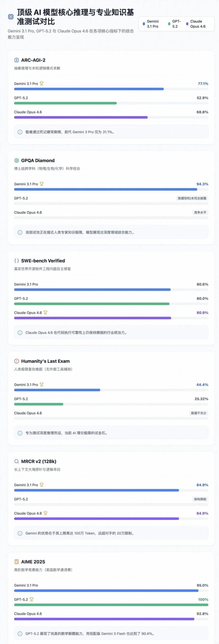Click the calculator icon next to AIME 2025
219x644 pixels.
click(x=17, y=562)
